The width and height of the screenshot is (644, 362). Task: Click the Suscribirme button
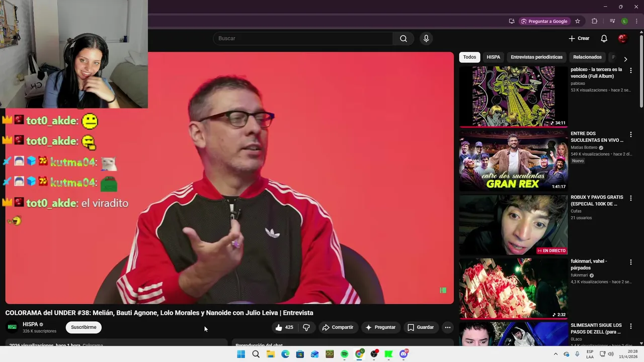pos(84,327)
